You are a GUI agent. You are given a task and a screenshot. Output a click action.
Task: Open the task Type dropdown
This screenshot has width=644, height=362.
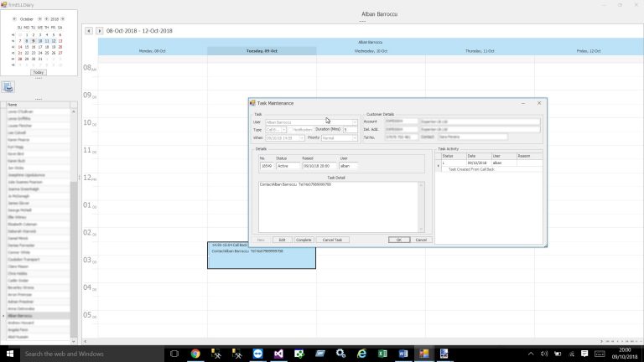tap(283, 130)
